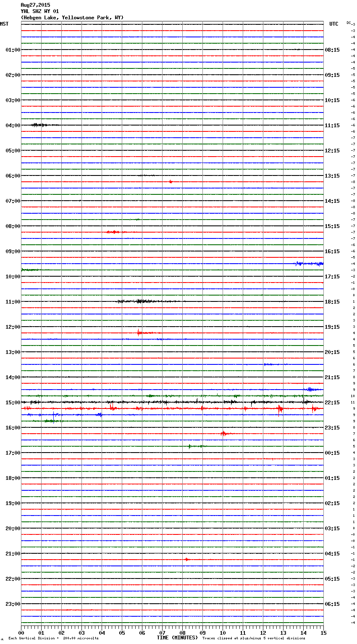Select the 01:00 MST hour label
The image size is (357, 644).
(x=13, y=50)
